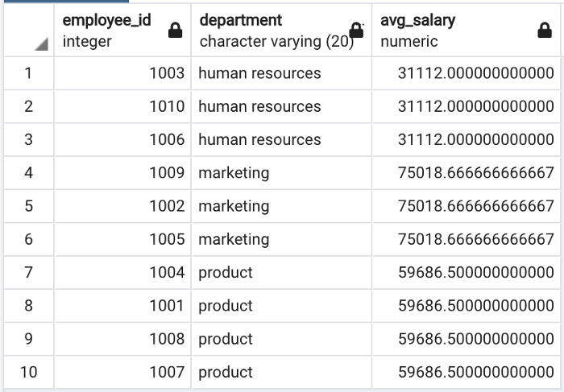Select row number 4 header
The height and width of the screenshot is (392, 564).
pyautogui.click(x=28, y=173)
